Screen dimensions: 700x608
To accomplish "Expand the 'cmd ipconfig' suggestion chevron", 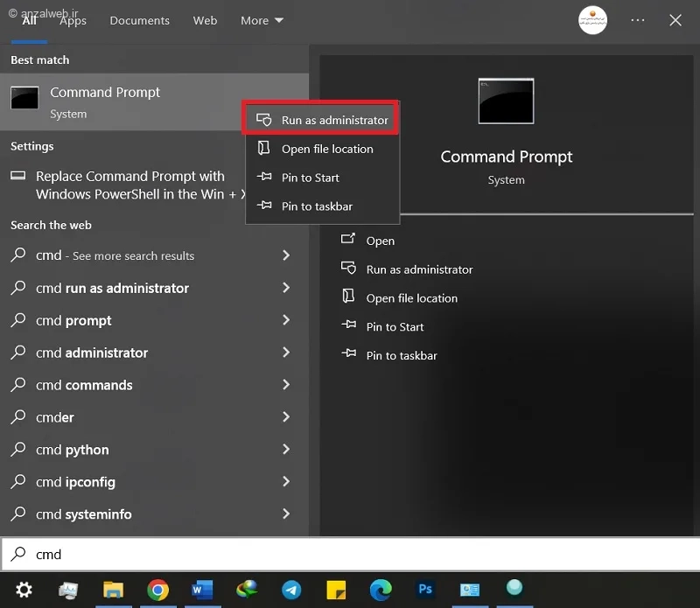I will pyautogui.click(x=286, y=482).
